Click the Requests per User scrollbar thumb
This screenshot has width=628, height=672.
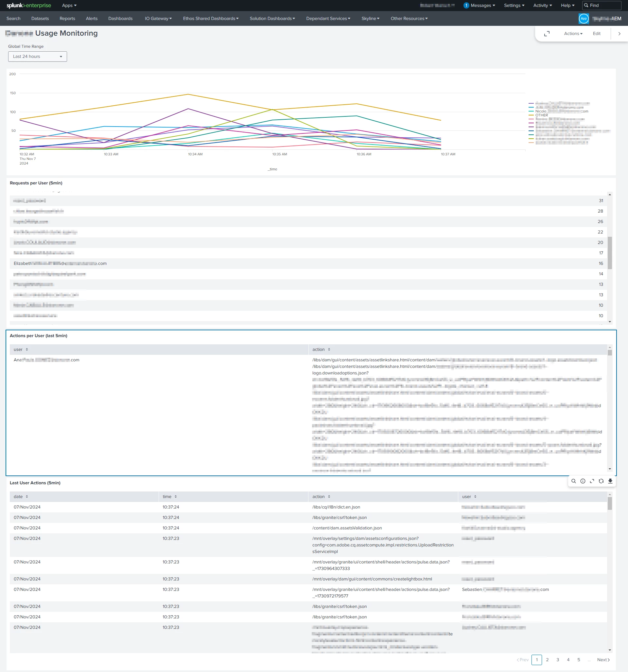[x=609, y=252]
